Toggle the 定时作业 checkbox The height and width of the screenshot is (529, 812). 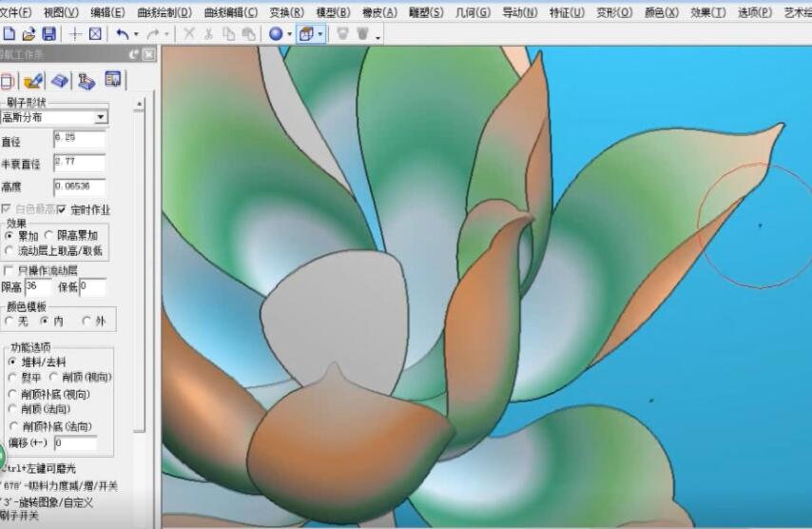click(x=63, y=208)
